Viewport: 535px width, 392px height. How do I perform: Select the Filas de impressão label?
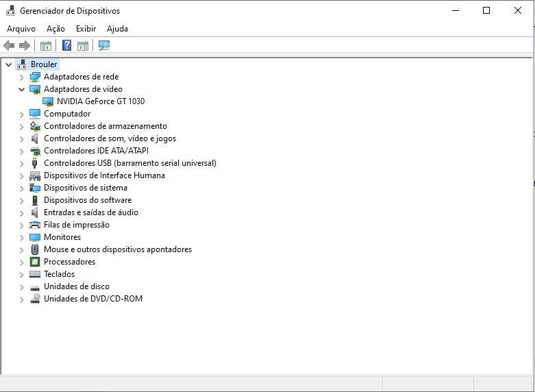point(77,225)
